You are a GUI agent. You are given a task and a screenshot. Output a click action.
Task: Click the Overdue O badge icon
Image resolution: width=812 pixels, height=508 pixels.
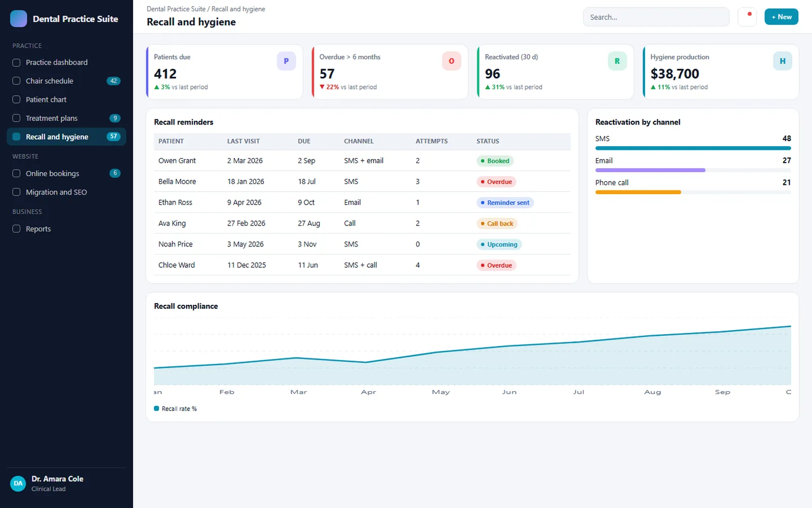pyautogui.click(x=452, y=61)
